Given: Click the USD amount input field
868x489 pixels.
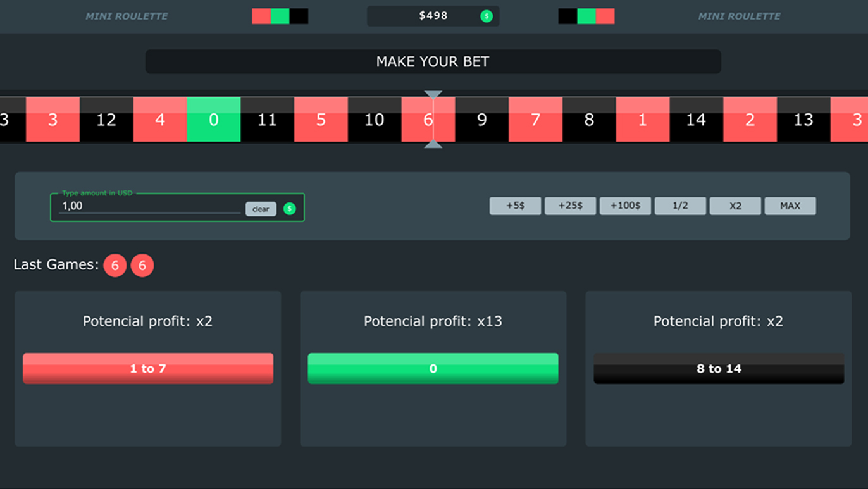Looking at the screenshot, I should [x=149, y=206].
